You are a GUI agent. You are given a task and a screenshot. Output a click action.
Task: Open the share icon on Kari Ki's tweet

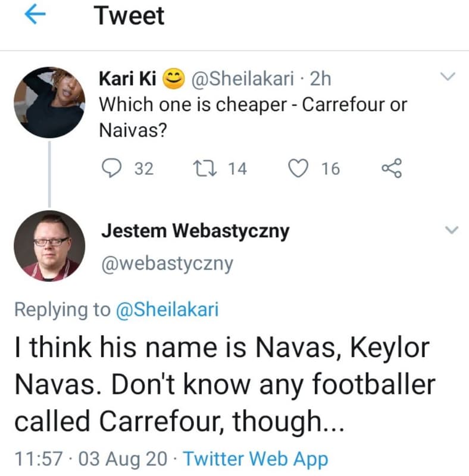pyautogui.click(x=392, y=169)
